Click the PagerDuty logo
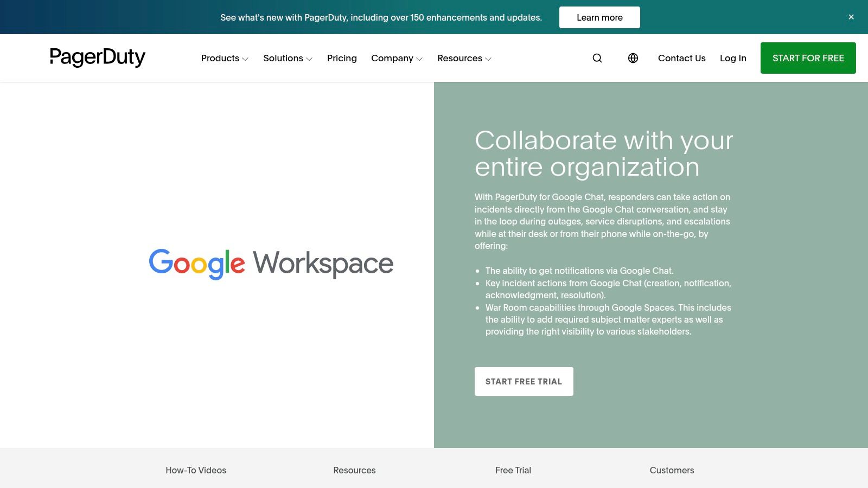The height and width of the screenshot is (488, 868). (x=97, y=57)
